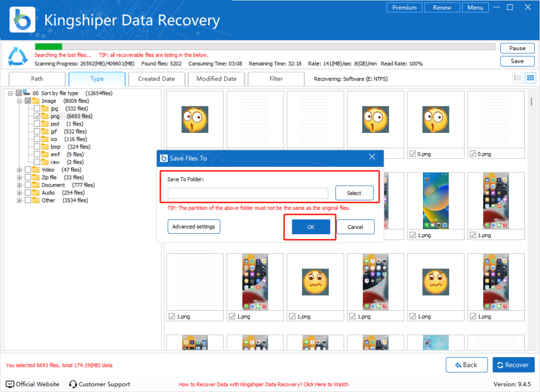Screen dimensions: 540x392
Task: Expand the Audio tree node
Action: click(20, 193)
